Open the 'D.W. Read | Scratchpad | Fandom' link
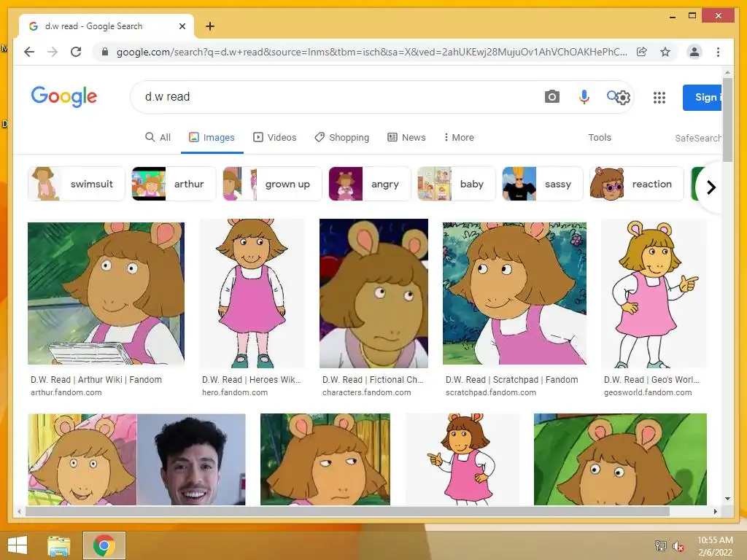Viewport: 747px width, 560px height. coord(511,379)
